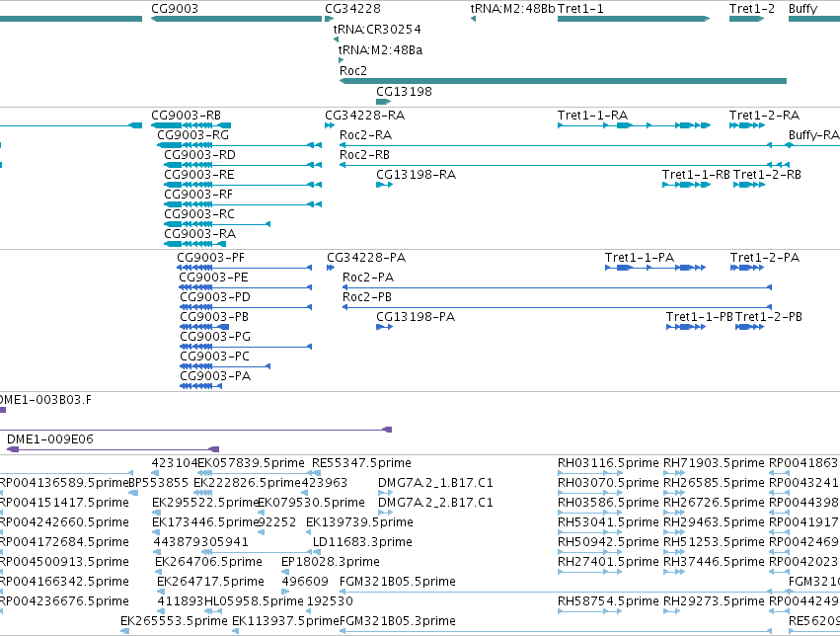Click EST label FGM321B05.3prime
840x636 pixels.
point(398,621)
